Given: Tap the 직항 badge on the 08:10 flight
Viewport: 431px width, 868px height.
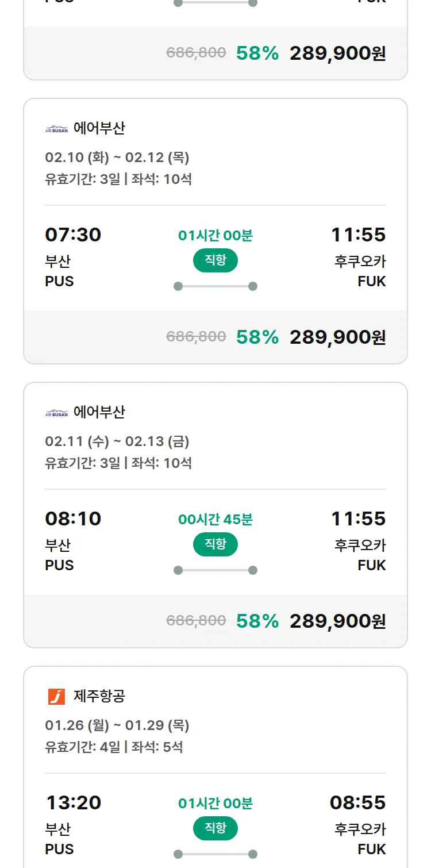Looking at the screenshot, I should 215,544.
